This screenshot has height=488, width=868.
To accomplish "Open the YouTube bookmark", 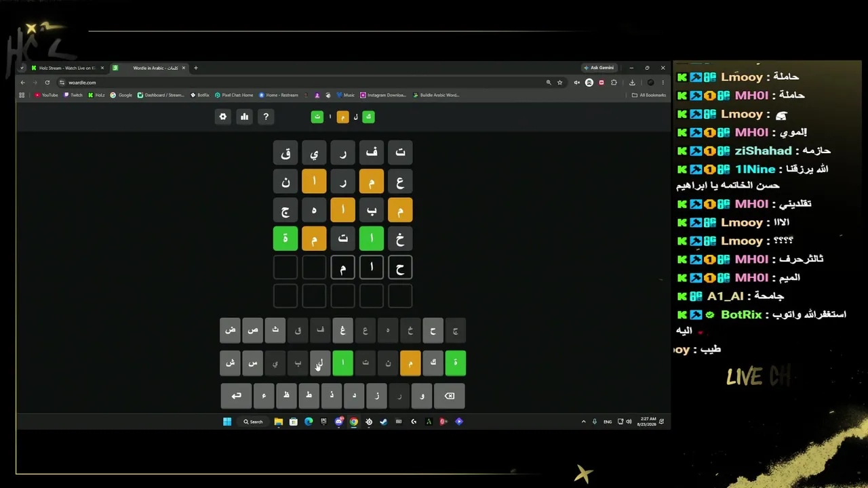I will click(x=46, y=95).
